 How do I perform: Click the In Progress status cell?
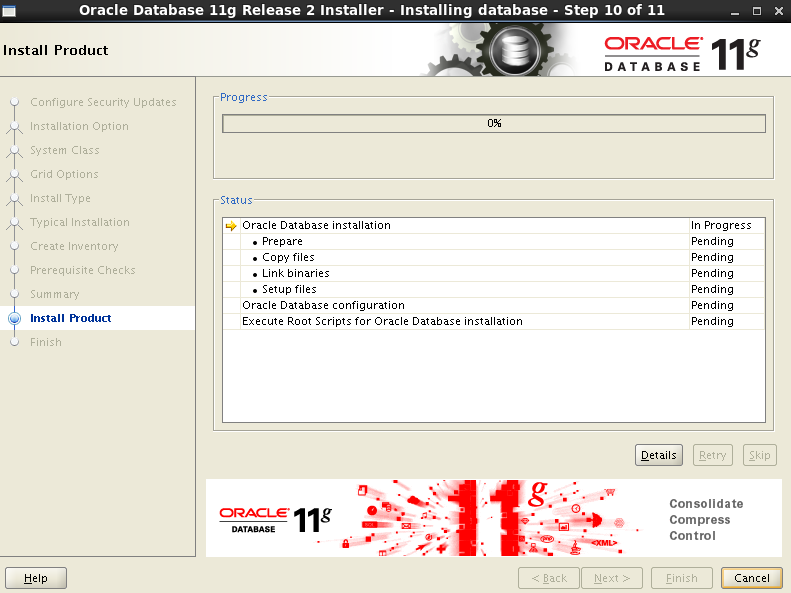tap(726, 225)
